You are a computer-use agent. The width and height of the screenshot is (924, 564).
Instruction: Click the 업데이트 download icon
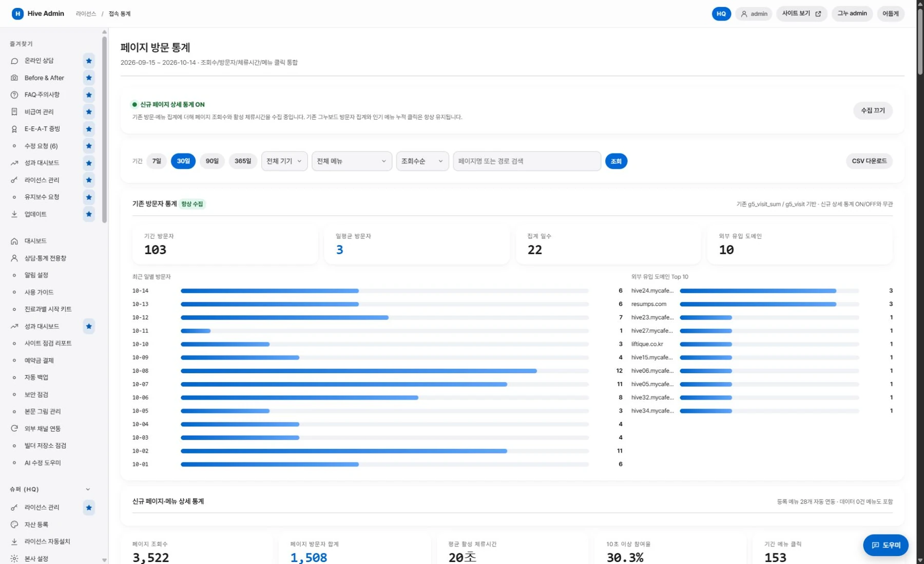[x=14, y=214]
